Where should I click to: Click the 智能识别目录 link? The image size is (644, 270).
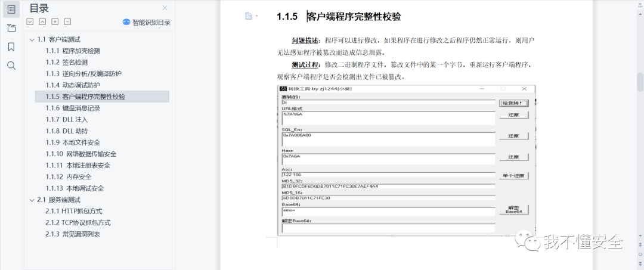click(151, 23)
